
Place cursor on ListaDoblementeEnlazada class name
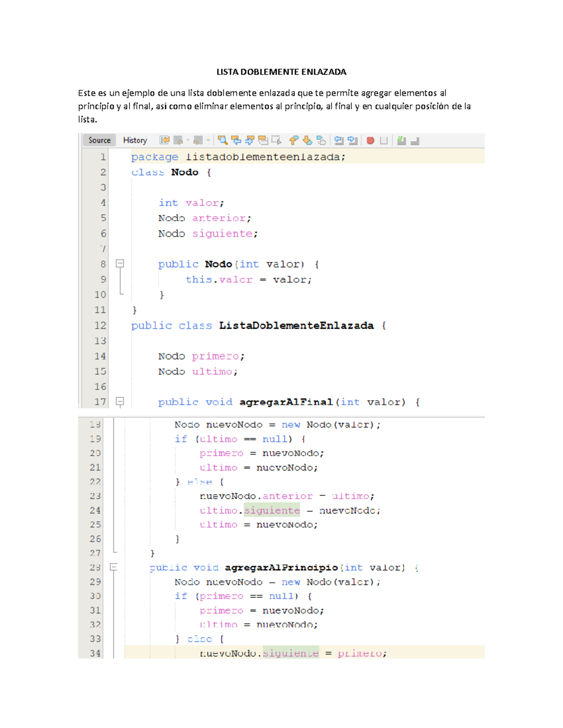point(296,326)
